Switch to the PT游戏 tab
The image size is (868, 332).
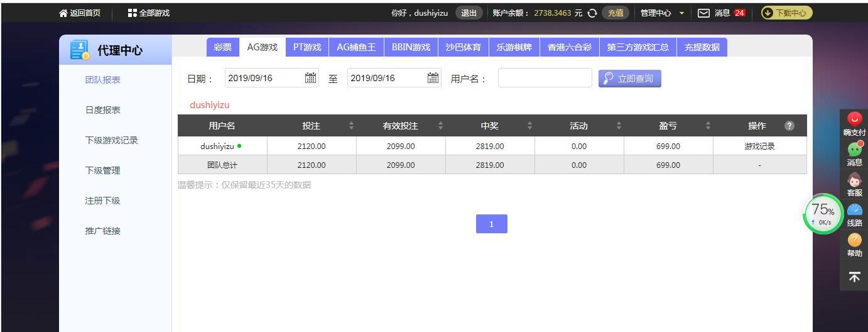click(307, 47)
